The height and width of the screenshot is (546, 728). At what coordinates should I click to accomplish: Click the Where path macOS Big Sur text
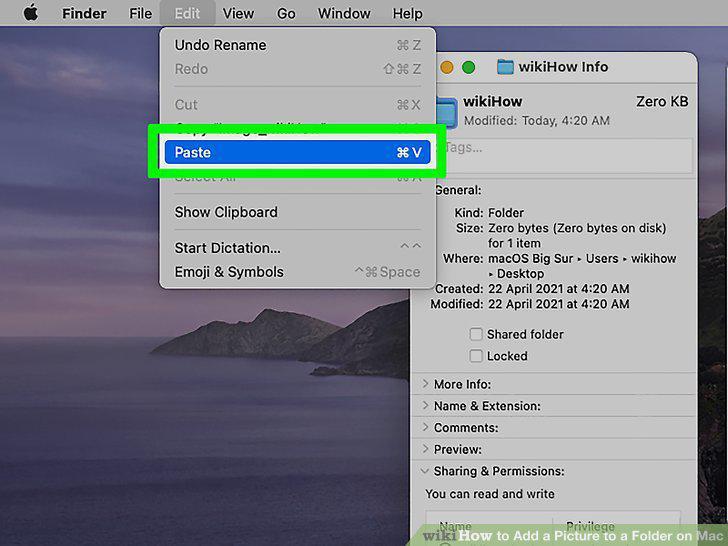point(530,258)
